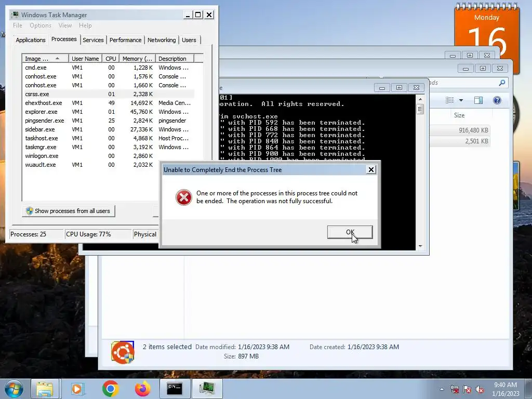Switch to the Networking tab
Image resolution: width=532 pixels, height=399 pixels.
(162, 40)
